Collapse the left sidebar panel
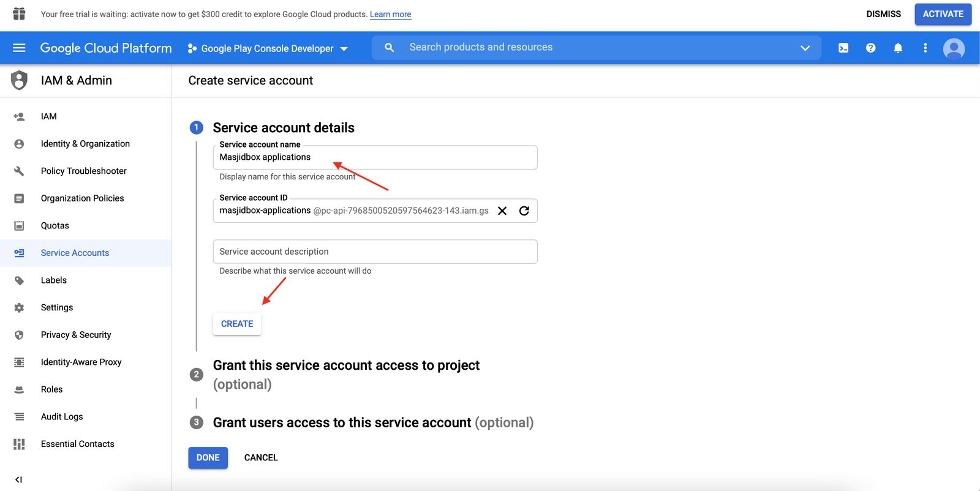The image size is (980, 491). point(18,479)
